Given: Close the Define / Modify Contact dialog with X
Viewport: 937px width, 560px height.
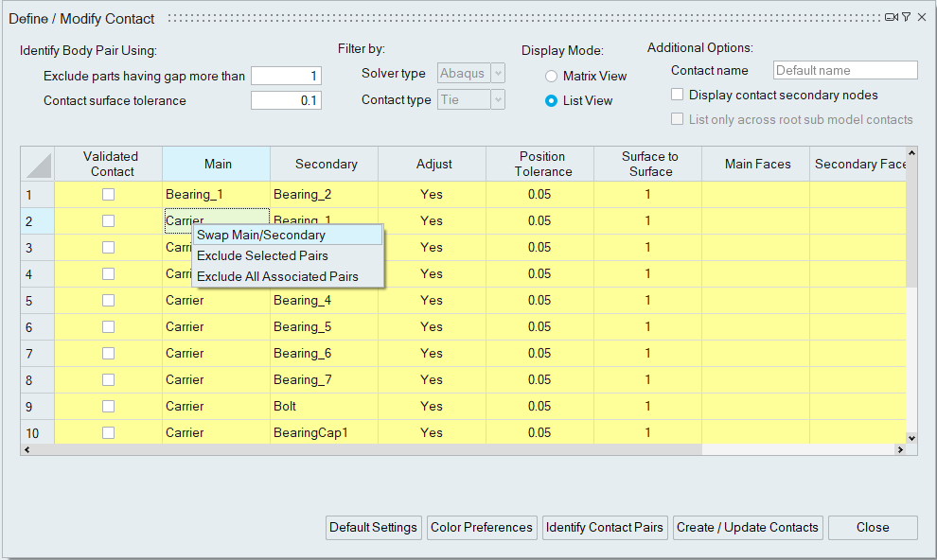Looking at the screenshot, I should tap(922, 17).
